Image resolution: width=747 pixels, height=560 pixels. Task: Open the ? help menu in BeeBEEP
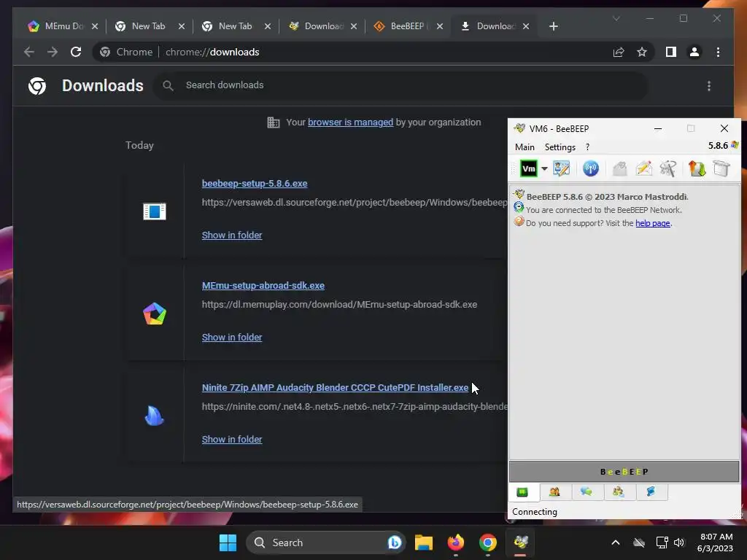pyautogui.click(x=587, y=147)
